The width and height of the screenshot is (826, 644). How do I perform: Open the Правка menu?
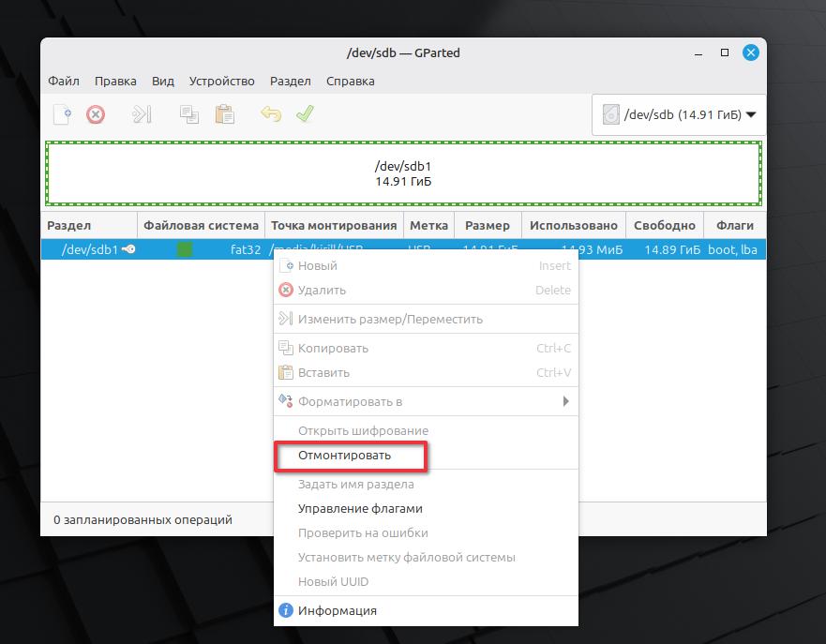115,82
